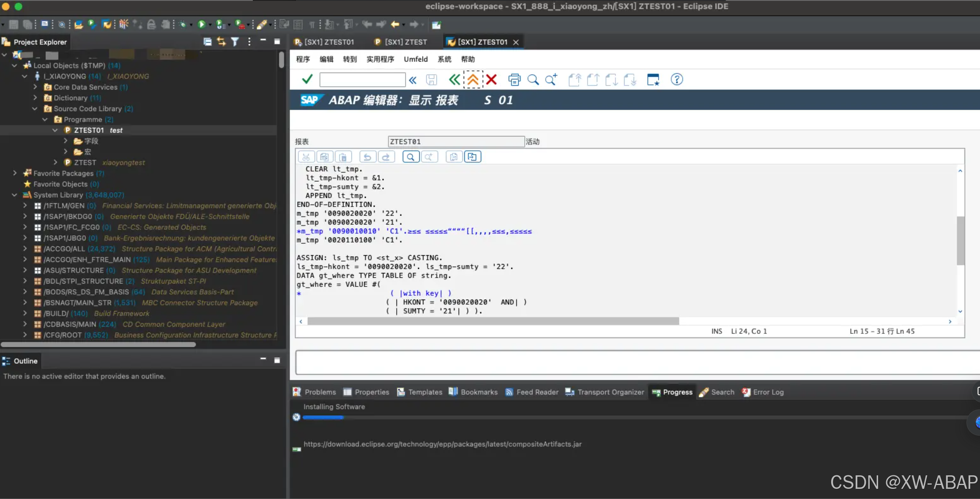Click the undo arrow in editor toolbar
The height and width of the screenshot is (499, 980).
coord(367,157)
